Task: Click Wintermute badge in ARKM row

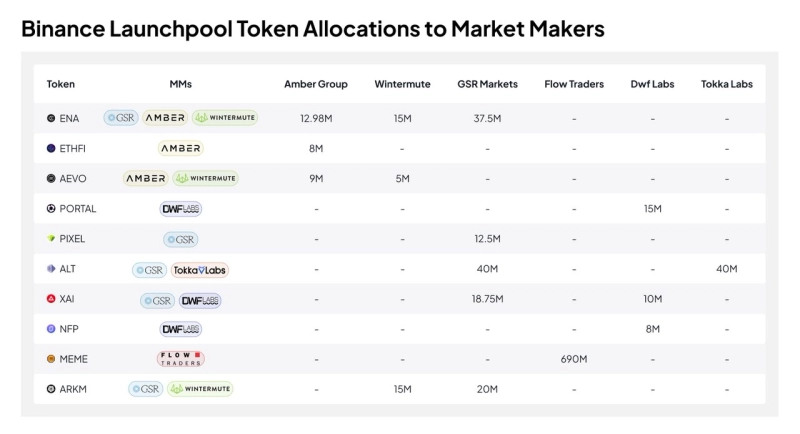Action: tap(200, 389)
